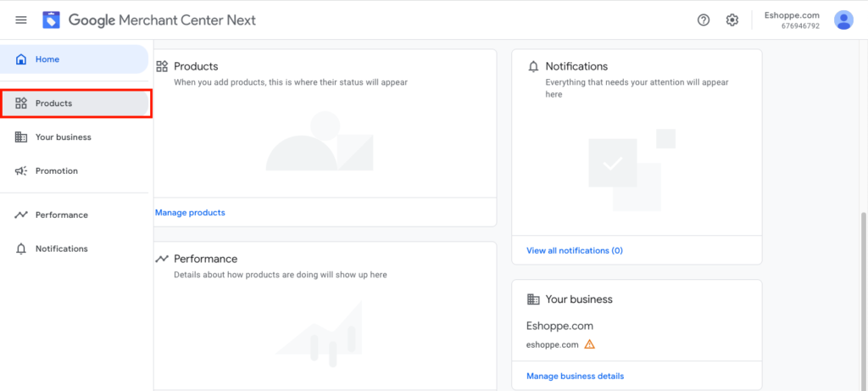
Task: Click the user profile avatar
Action: click(x=843, y=20)
